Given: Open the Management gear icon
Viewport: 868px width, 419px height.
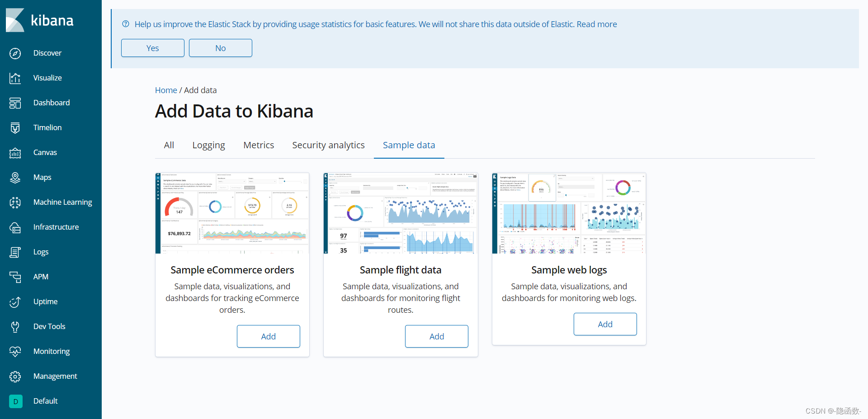Looking at the screenshot, I should pos(15,377).
